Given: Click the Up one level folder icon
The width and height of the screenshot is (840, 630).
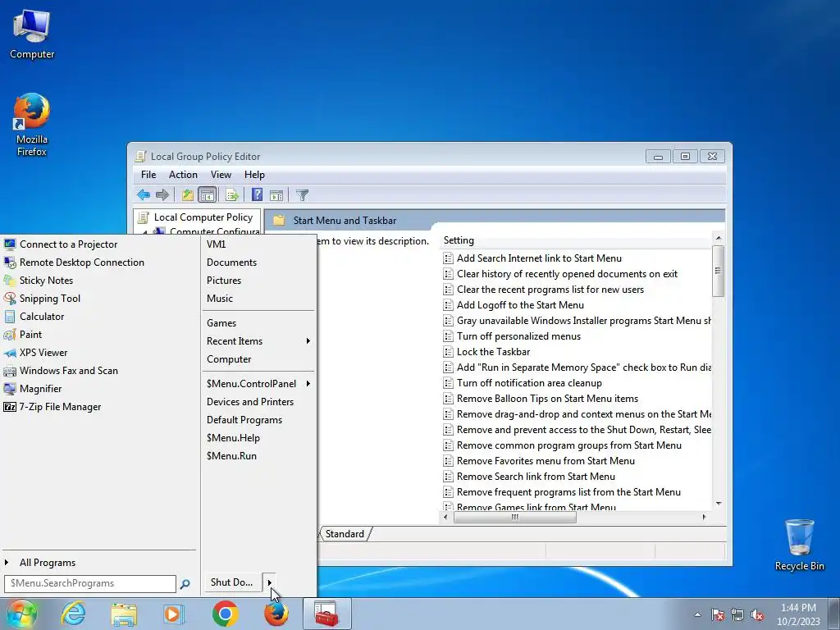Looking at the screenshot, I should 187,195.
